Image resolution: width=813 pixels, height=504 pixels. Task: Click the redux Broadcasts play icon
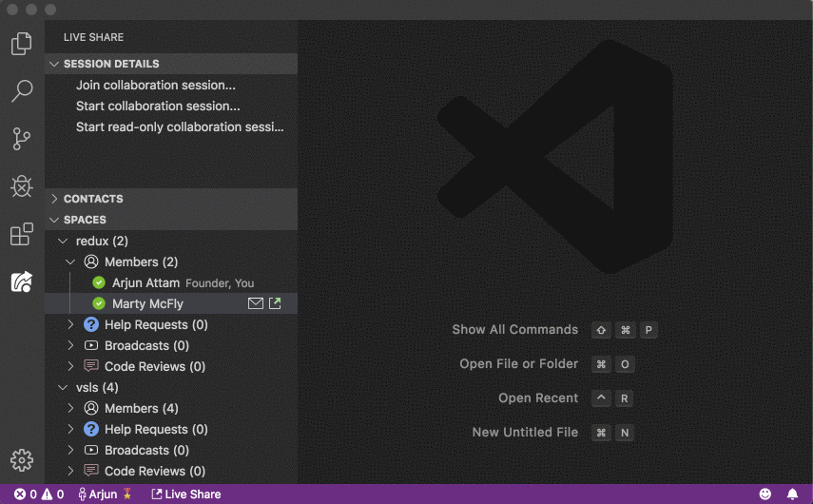tap(91, 345)
